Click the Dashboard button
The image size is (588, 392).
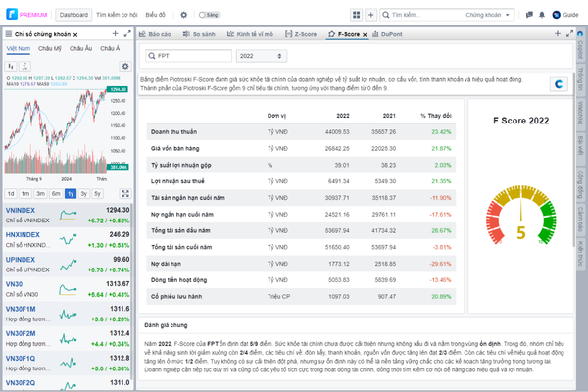point(73,15)
